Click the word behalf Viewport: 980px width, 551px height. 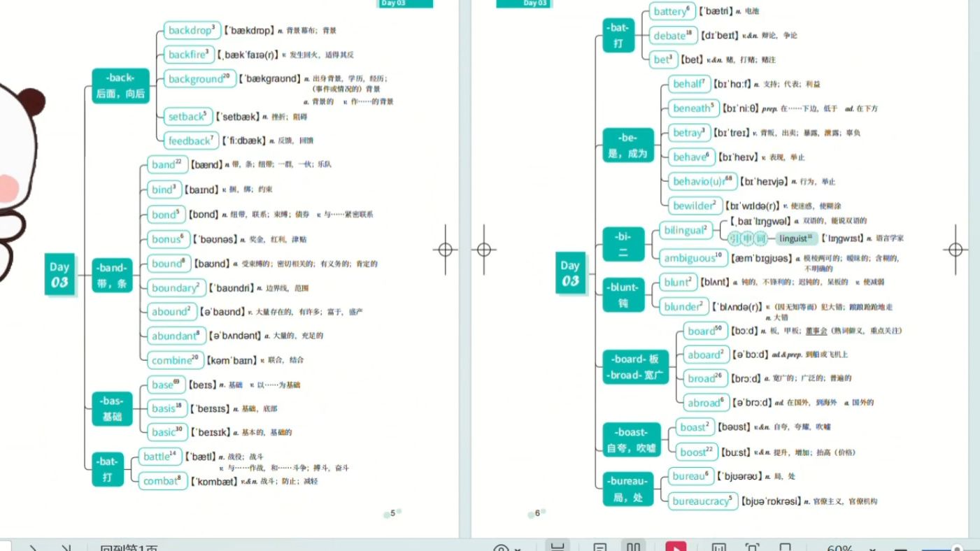(x=689, y=84)
